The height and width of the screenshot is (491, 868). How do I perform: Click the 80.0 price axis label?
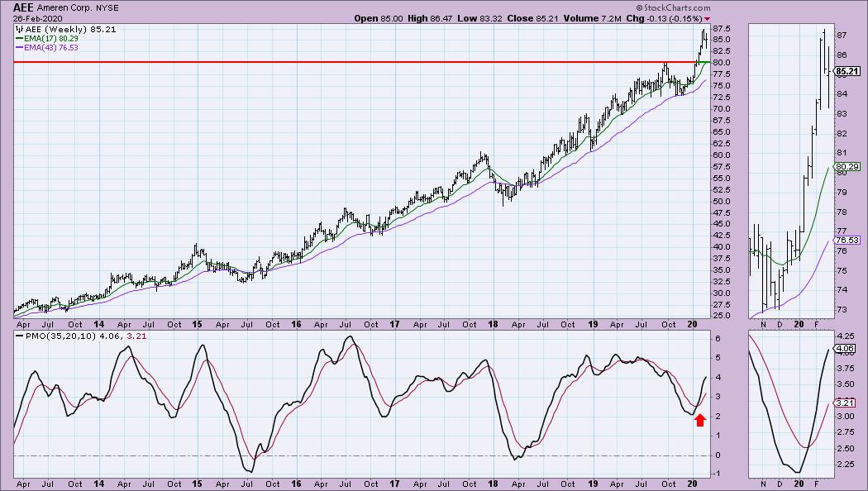pyautogui.click(x=722, y=63)
